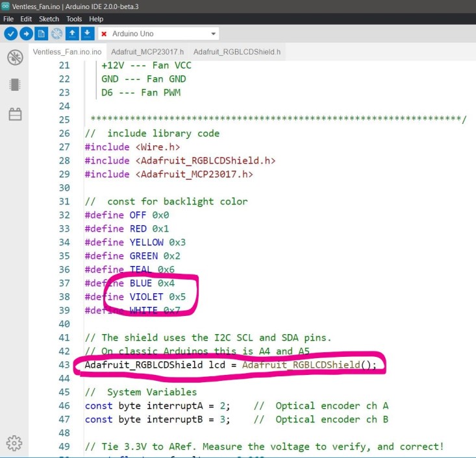The width and height of the screenshot is (476, 458).
Task: Click the '// const for backlight color' comment
Action: (x=166, y=202)
